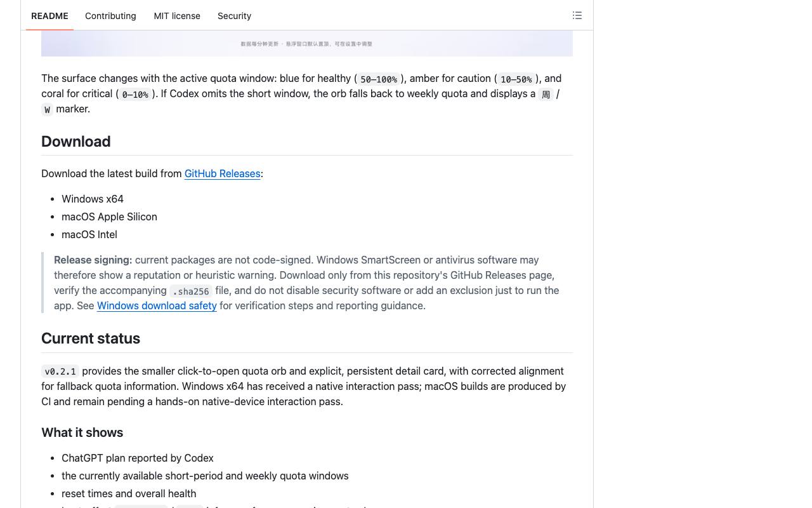The height and width of the screenshot is (508, 812).
Task: Click the Current status heading
Action: [x=91, y=338]
